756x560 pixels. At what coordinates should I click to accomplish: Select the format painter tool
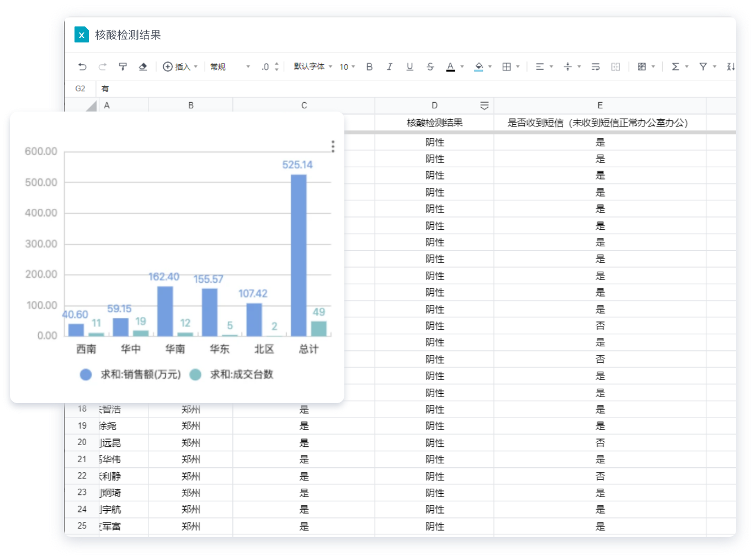click(x=123, y=67)
